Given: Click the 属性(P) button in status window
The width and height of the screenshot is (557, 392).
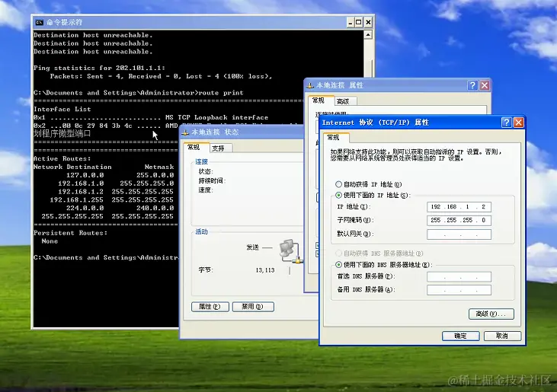Looking at the screenshot, I should tap(210, 307).
